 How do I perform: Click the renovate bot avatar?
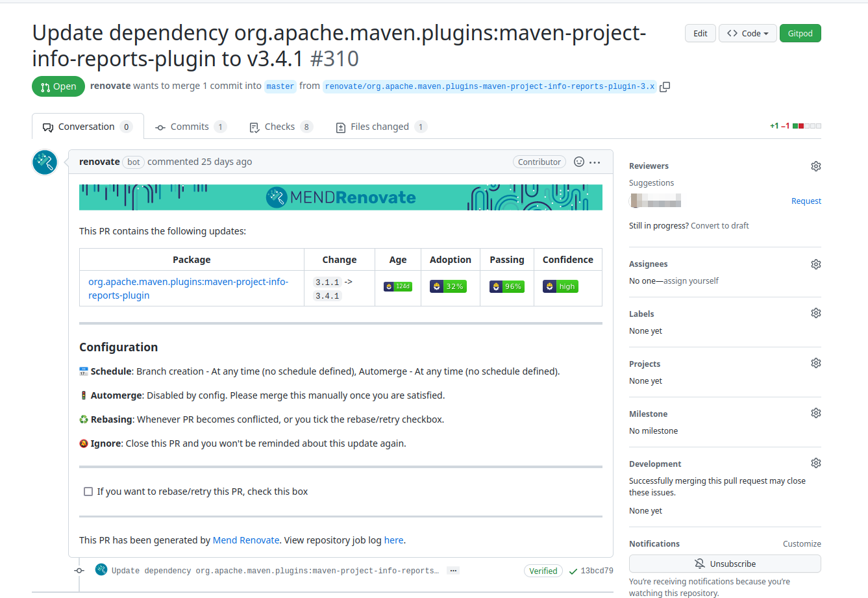pyautogui.click(x=45, y=162)
